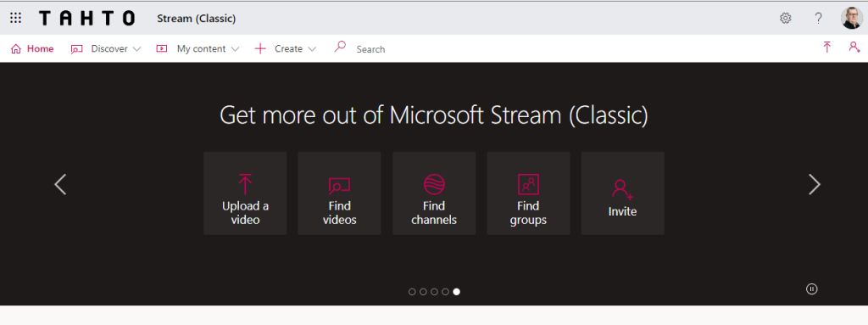This screenshot has width=868, height=325.
Task: Expand the Create chevron
Action: (312, 49)
